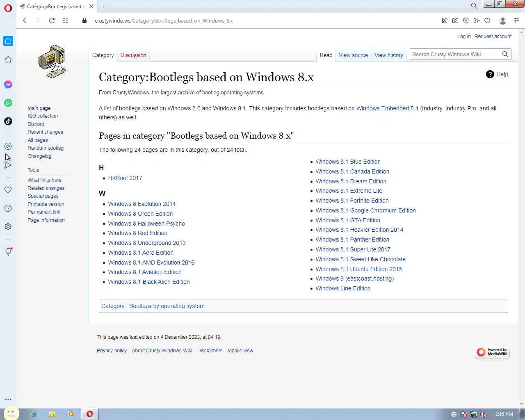Open the lightbulb tips icon
The width and height of the screenshot is (525, 420).
8,252
